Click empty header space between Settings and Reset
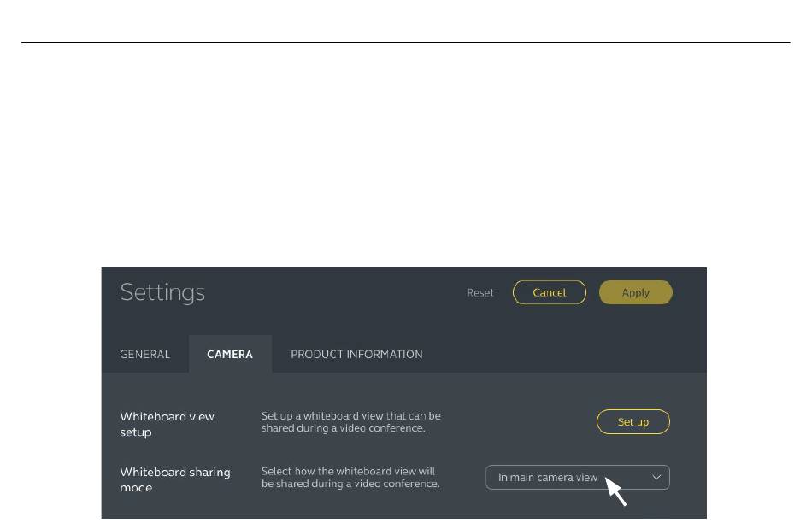The width and height of the screenshot is (812, 523). pos(336,292)
